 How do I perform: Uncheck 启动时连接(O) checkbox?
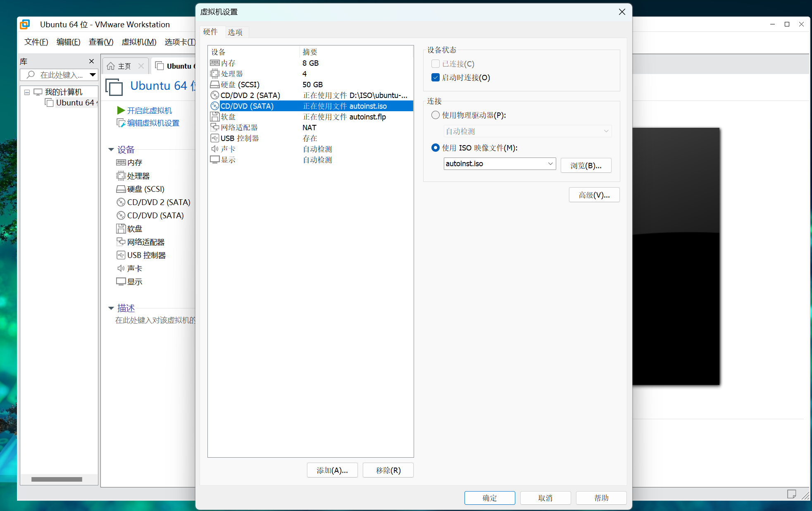click(435, 77)
